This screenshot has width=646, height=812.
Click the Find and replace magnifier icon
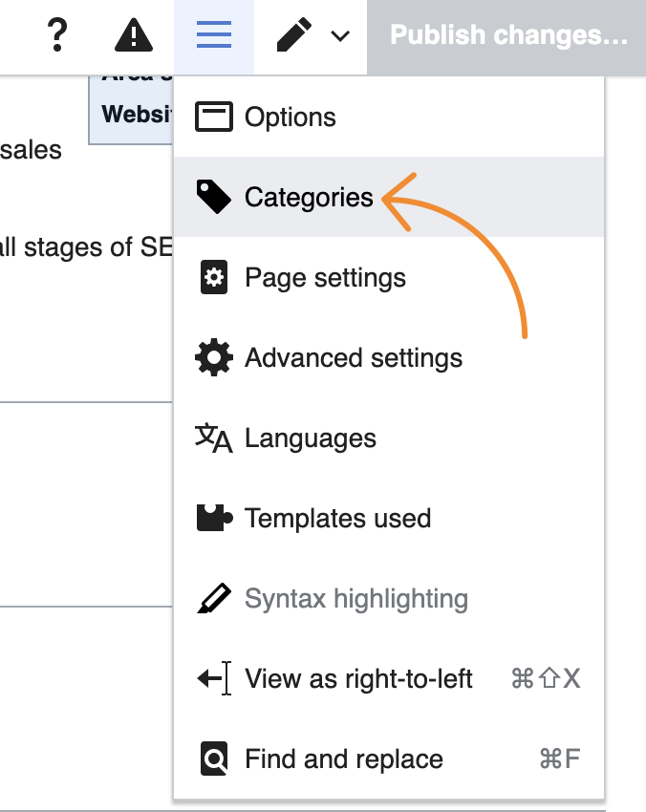click(x=215, y=759)
